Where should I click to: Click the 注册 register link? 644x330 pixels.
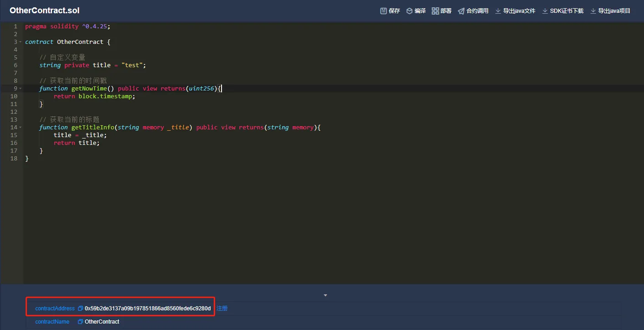(x=222, y=309)
